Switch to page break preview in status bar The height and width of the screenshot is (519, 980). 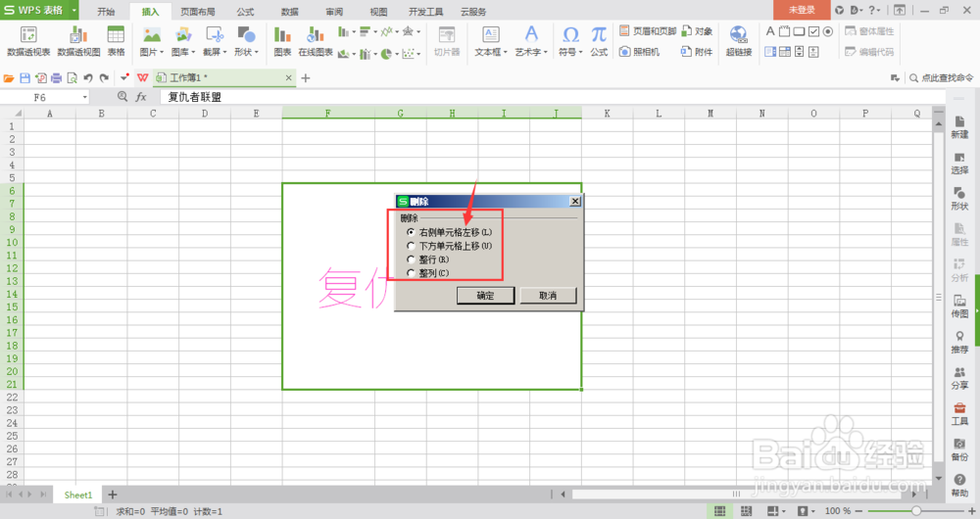click(x=746, y=511)
